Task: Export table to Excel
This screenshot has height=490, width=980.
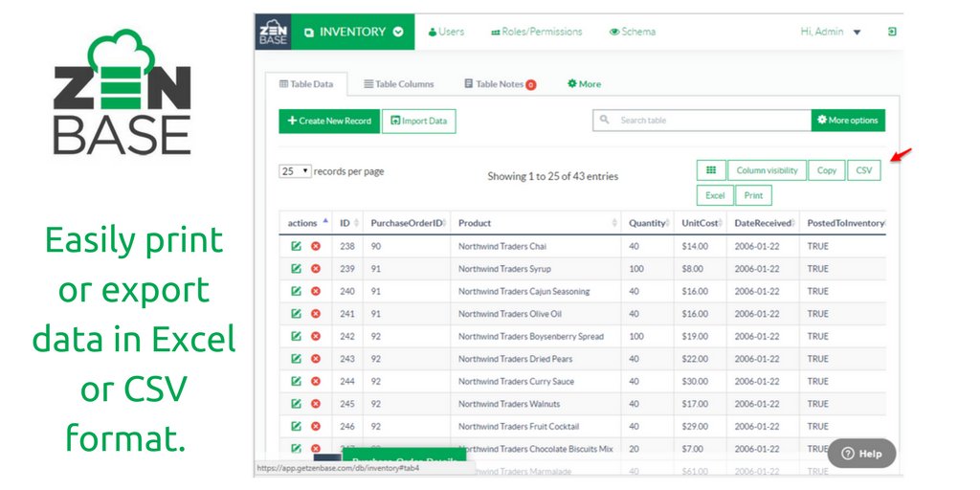Action: point(715,195)
